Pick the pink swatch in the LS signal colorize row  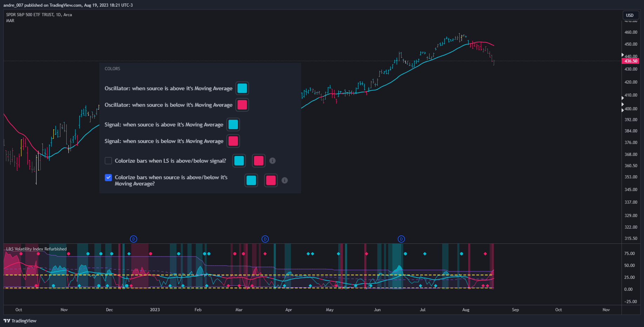pyautogui.click(x=259, y=161)
